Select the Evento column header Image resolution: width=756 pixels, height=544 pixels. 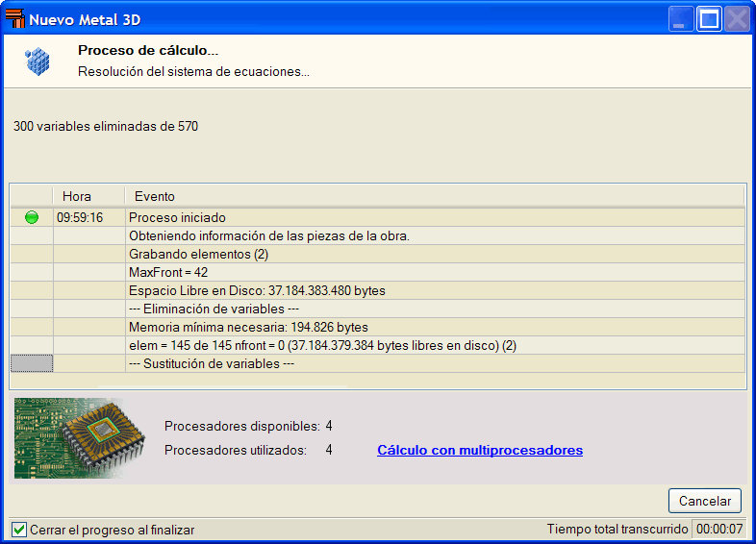(435, 197)
